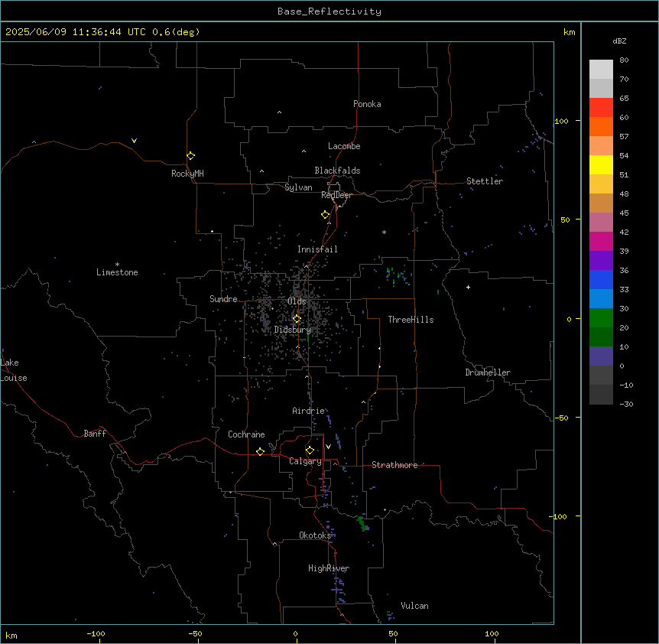Click the 50 tick on the horizontal axis
The image size is (659, 644).
(x=393, y=634)
